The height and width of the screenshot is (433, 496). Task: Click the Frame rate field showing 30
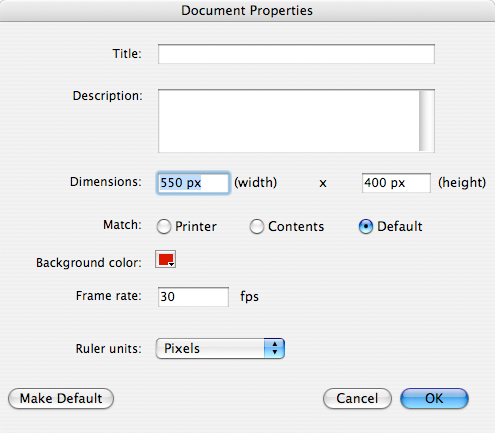tap(193, 297)
